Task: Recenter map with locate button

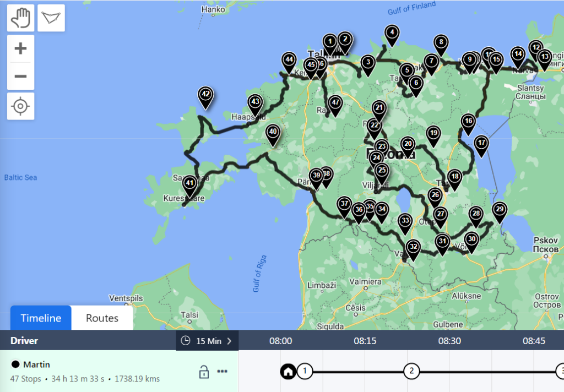Action: pyautogui.click(x=20, y=106)
